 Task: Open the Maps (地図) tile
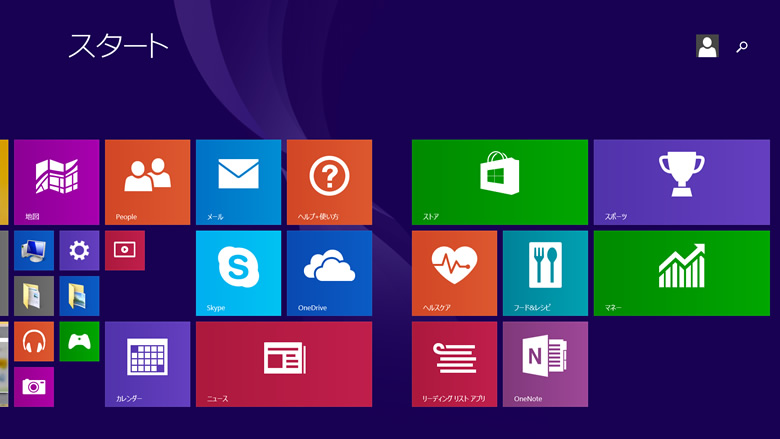tap(56, 181)
